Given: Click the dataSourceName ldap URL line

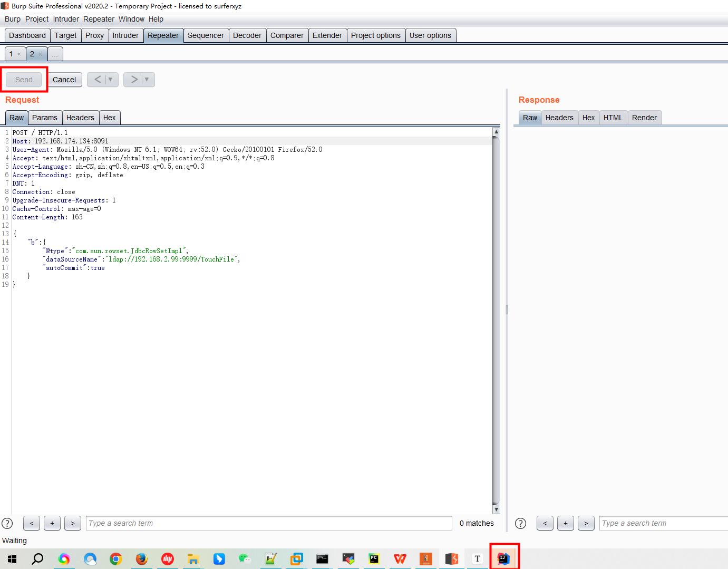Looking at the screenshot, I should (x=141, y=259).
